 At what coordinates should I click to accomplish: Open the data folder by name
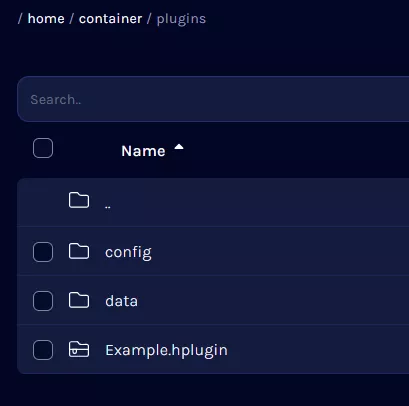121,301
